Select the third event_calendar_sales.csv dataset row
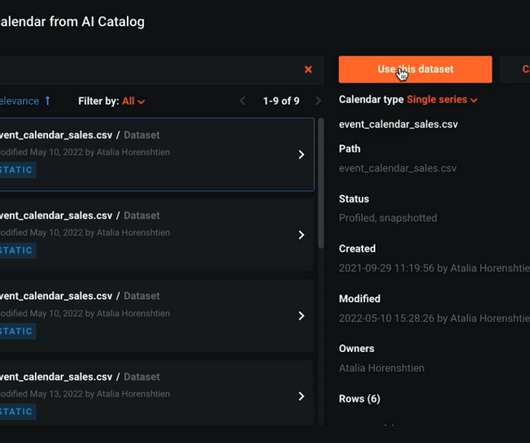This screenshot has height=443, width=530. coord(156,316)
